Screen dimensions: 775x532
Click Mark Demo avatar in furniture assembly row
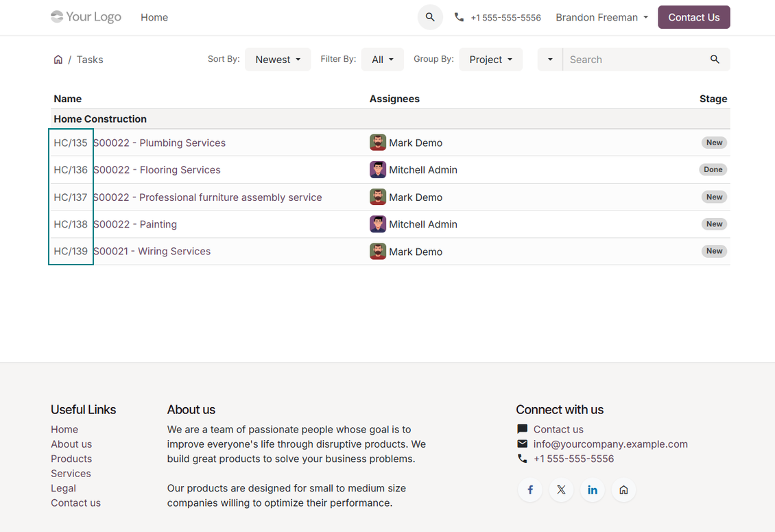pos(378,197)
